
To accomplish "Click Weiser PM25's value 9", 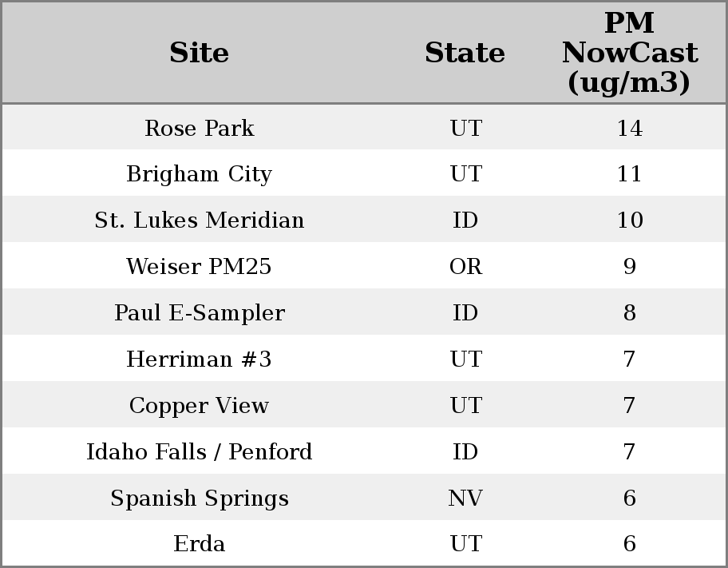I will 629,267.
